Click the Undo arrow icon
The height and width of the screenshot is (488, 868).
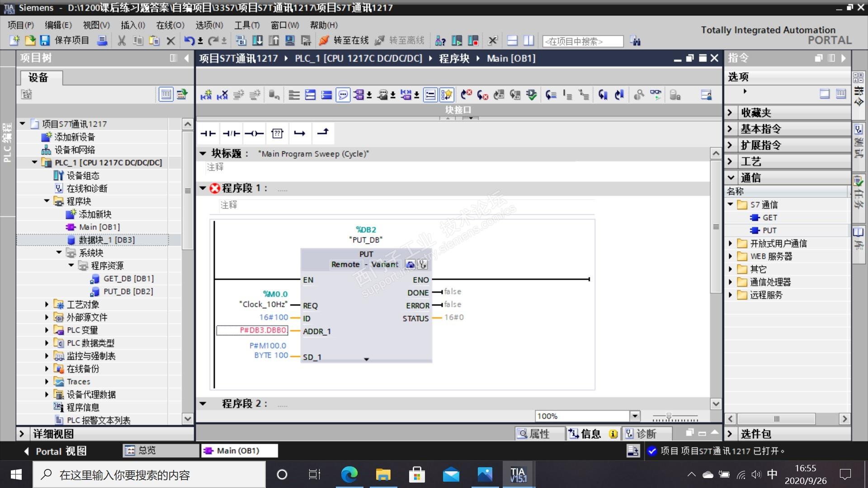[189, 41]
